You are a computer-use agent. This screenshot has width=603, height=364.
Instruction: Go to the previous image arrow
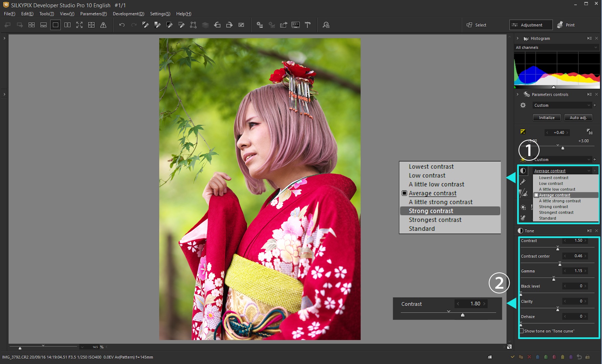[x=7, y=25]
